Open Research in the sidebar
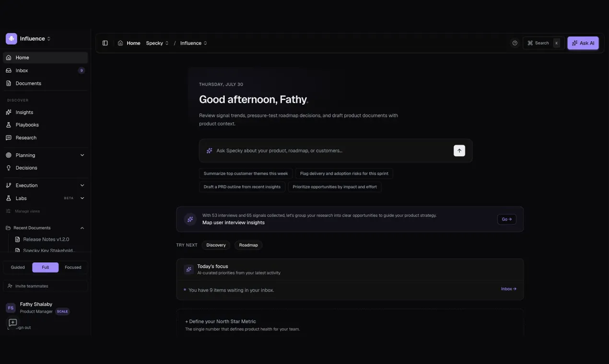609x364 pixels. coord(46,138)
